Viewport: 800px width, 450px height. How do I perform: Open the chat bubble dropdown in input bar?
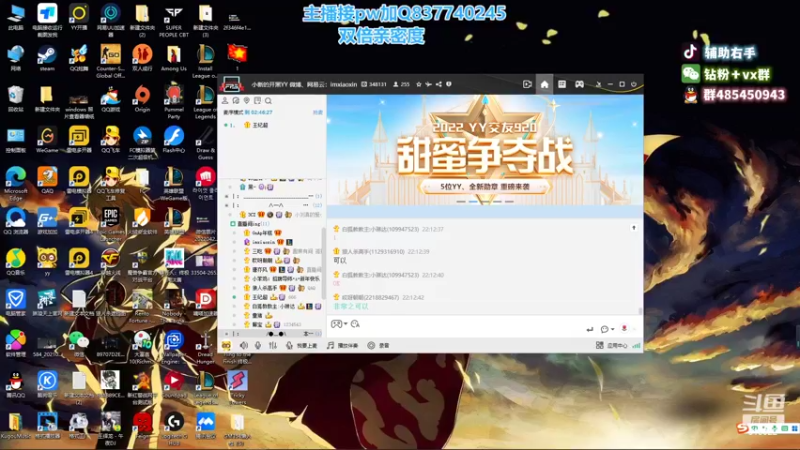tap(607, 330)
